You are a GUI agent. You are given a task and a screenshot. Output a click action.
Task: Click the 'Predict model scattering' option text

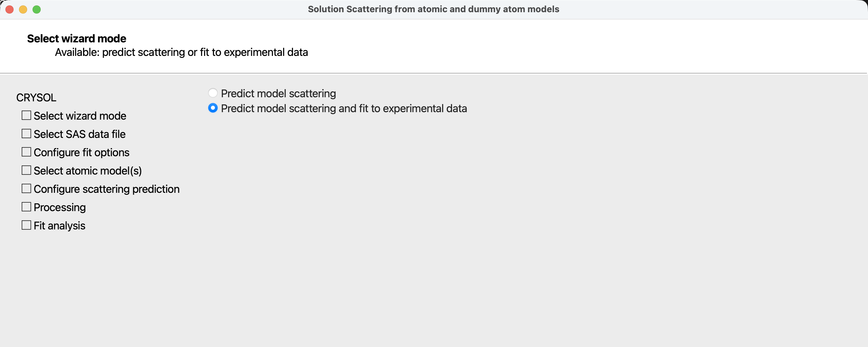(278, 94)
